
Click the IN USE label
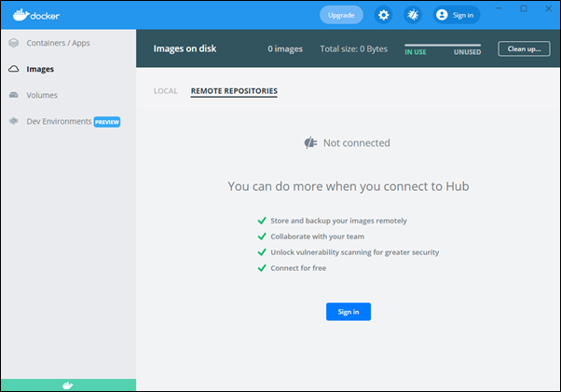click(416, 52)
